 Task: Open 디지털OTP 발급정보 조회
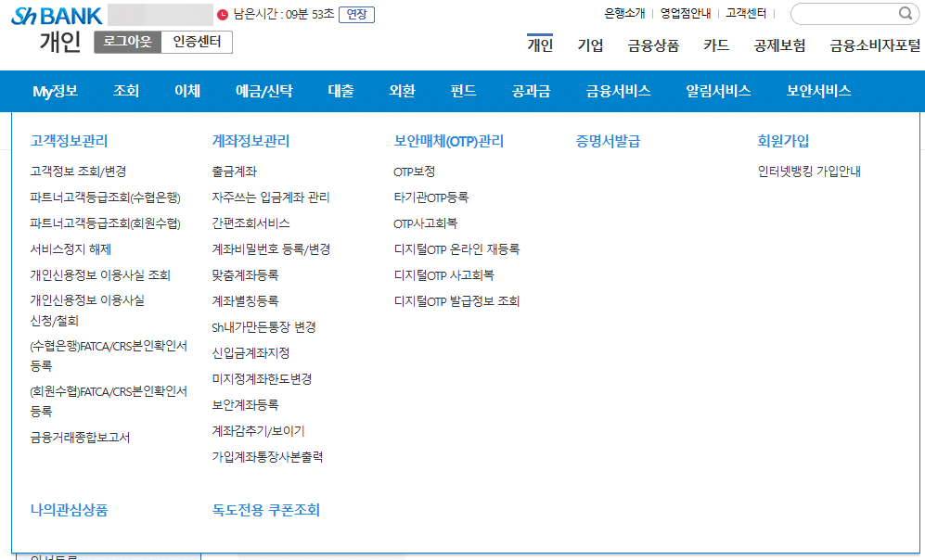456,301
